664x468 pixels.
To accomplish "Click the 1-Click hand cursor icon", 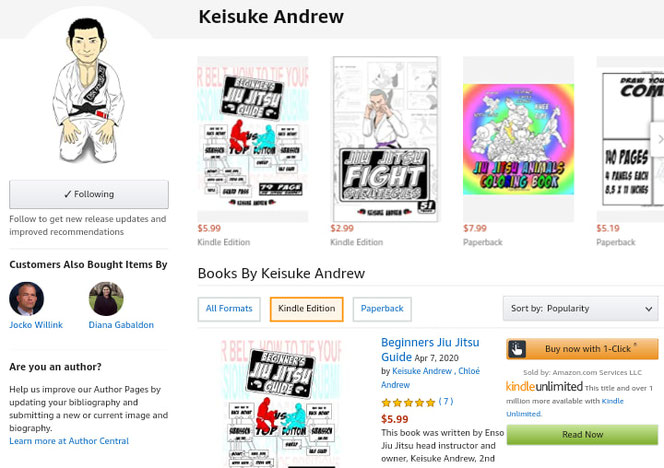I will tap(517, 349).
